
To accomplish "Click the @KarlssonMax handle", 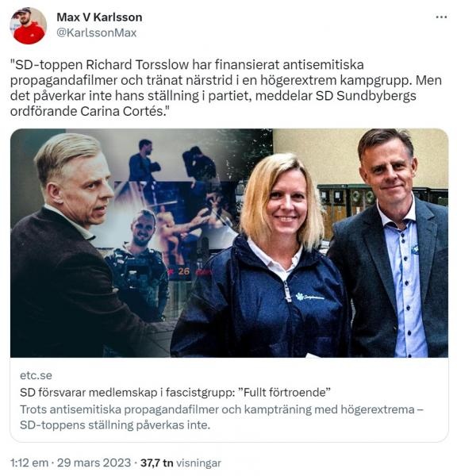I will pos(97,33).
